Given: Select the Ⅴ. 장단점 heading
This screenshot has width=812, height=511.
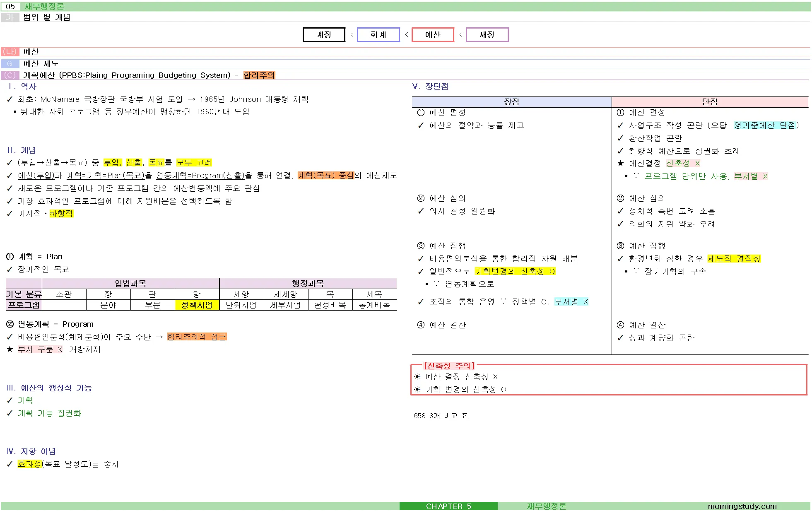Looking at the screenshot, I should (430, 87).
